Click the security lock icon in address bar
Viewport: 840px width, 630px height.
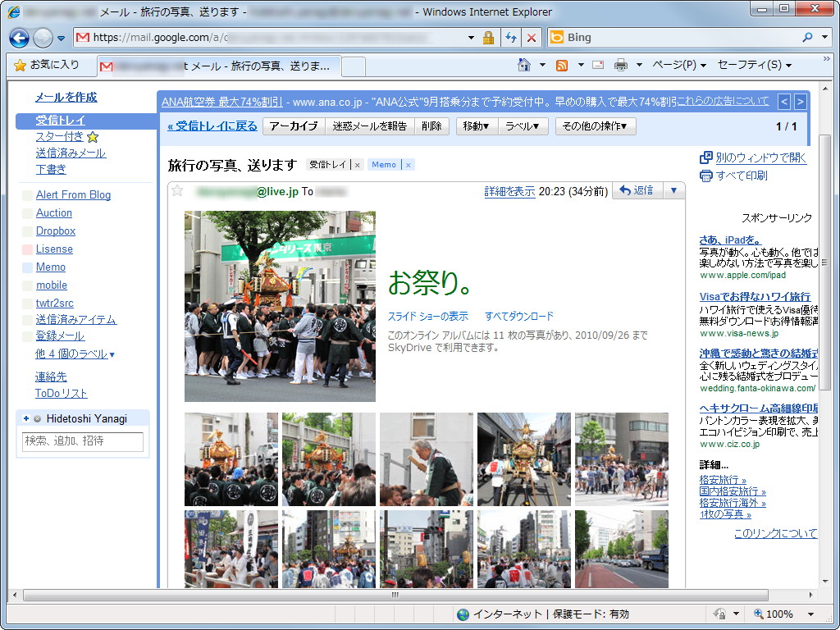(488, 38)
